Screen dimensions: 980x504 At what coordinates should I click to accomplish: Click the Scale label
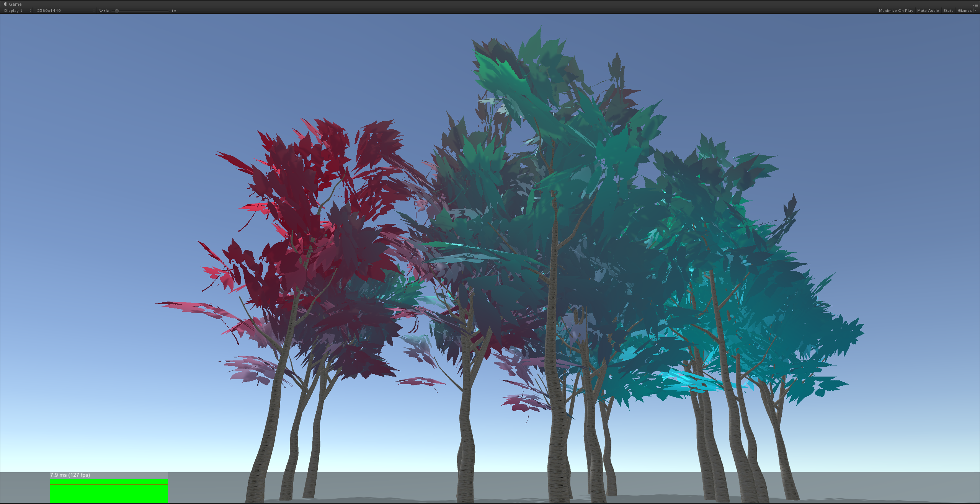[103, 11]
